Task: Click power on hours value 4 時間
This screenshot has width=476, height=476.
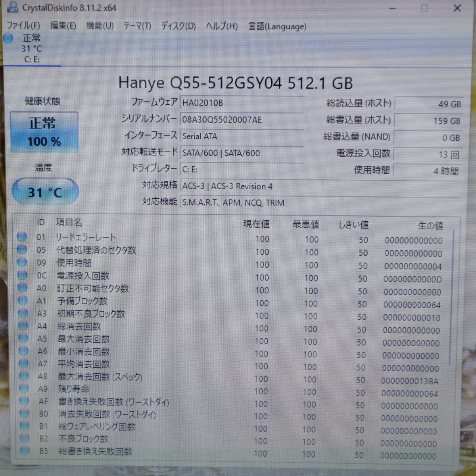Action: [427, 171]
